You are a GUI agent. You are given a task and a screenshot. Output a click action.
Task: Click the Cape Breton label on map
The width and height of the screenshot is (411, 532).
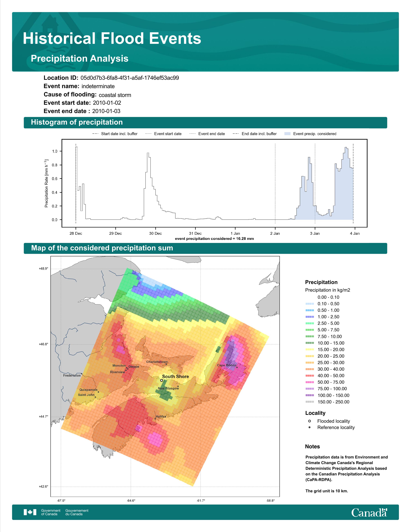coord(227,365)
